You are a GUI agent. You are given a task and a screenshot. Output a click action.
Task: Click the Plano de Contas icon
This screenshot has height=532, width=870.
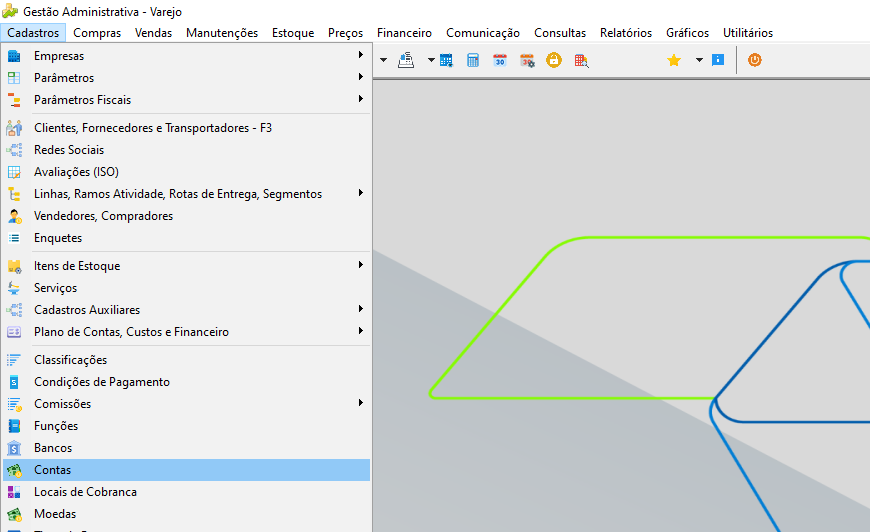tap(14, 332)
